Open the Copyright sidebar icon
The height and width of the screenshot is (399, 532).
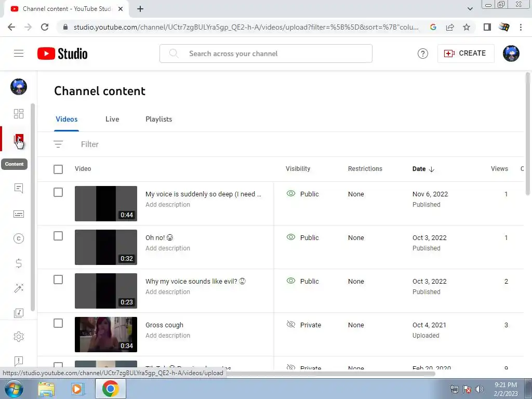(x=19, y=238)
